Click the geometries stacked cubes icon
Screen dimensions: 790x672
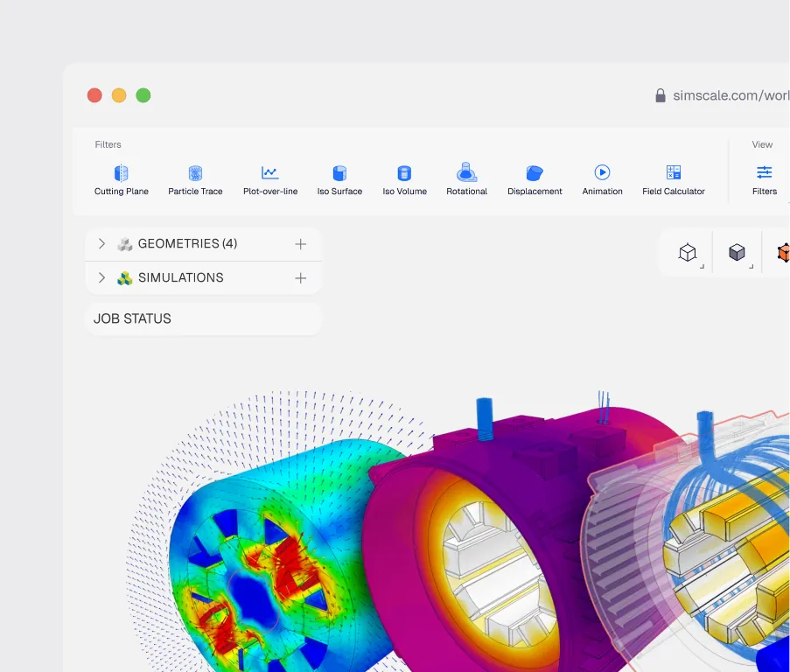pos(124,244)
